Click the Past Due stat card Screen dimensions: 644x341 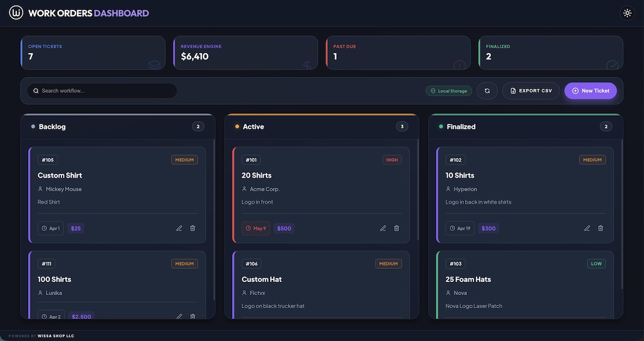[398, 52]
